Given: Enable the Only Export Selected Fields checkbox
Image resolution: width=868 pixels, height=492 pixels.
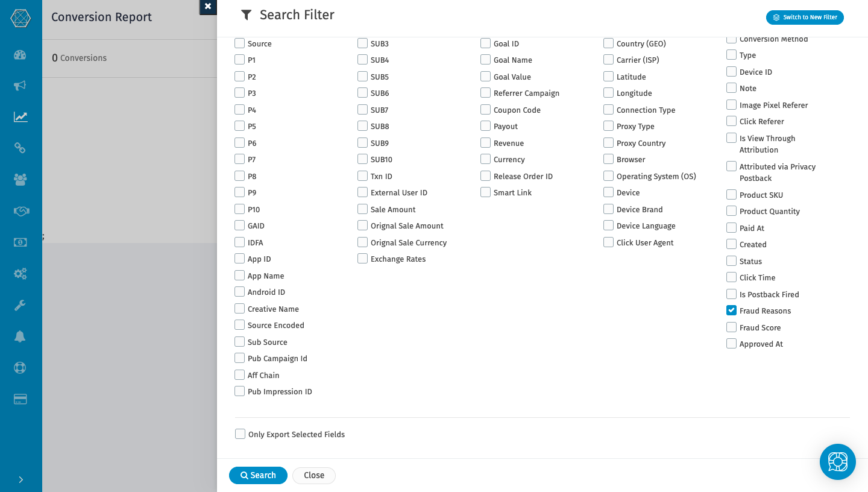Looking at the screenshot, I should pos(241,434).
